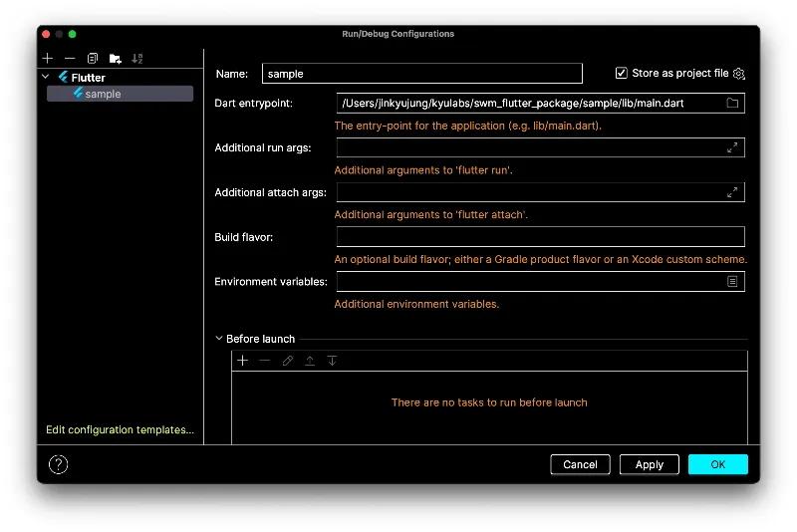The height and width of the screenshot is (532, 797).
Task: Toggle Store as project file checkbox
Action: pos(622,74)
